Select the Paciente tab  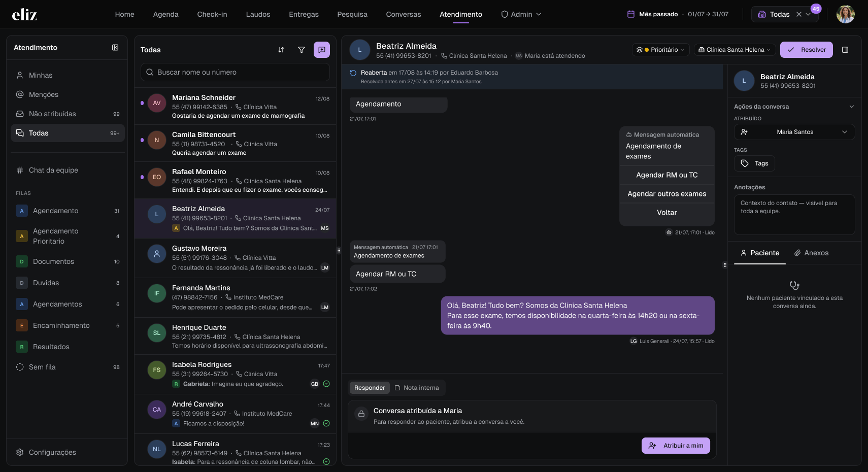point(760,253)
